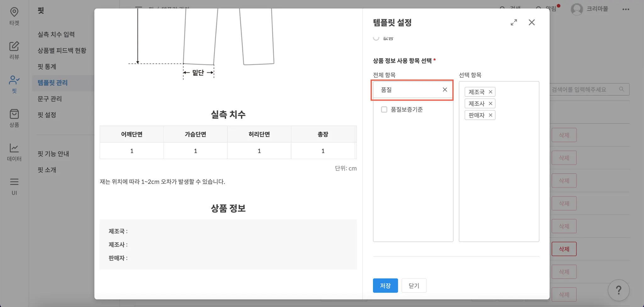This screenshot has width=644, height=307.
Task: Open the 리뷰 sidebar section
Action: [14, 50]
